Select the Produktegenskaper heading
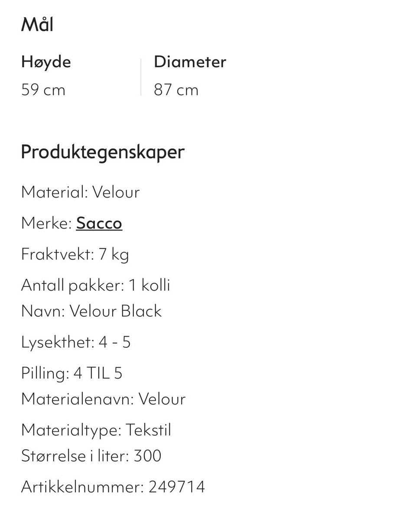 tap(103, 152)
